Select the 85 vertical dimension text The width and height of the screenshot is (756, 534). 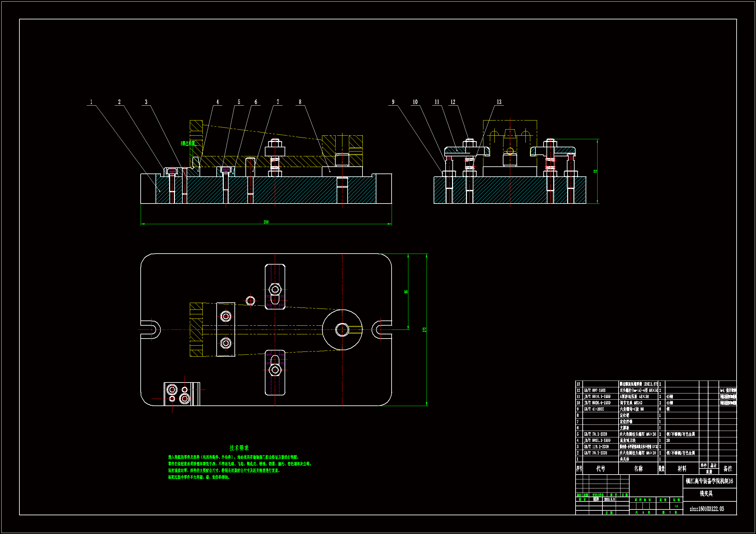click(406, 292)
